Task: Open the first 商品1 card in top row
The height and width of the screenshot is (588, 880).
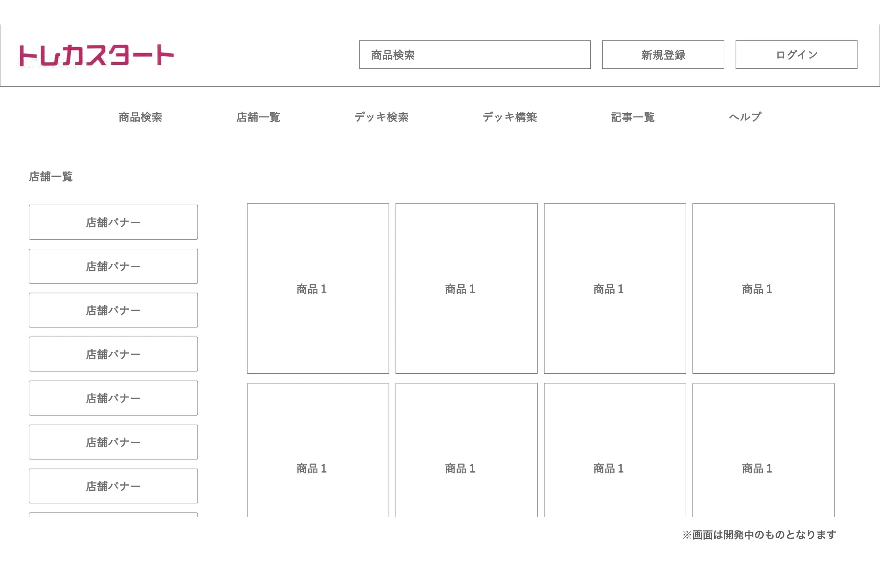Action: [x=318, y=289]
